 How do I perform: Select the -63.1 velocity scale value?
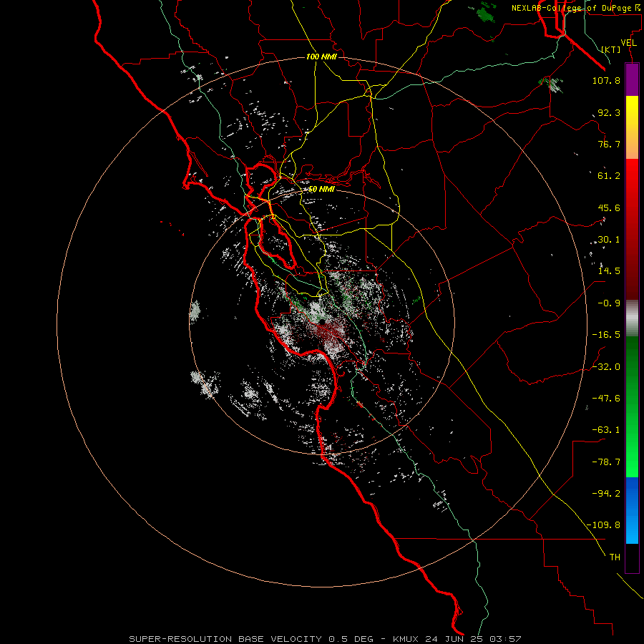(x=606, y=430)
